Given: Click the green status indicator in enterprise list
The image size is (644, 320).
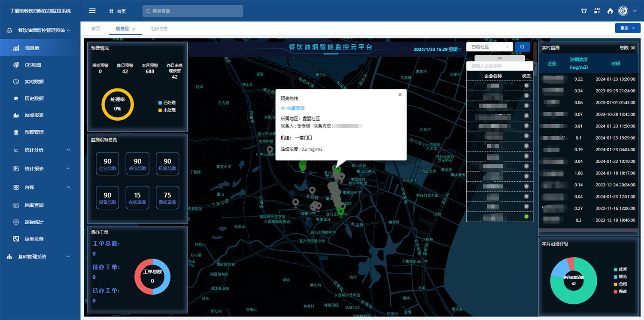Looking at the screenshot, I should pos(526,216).
